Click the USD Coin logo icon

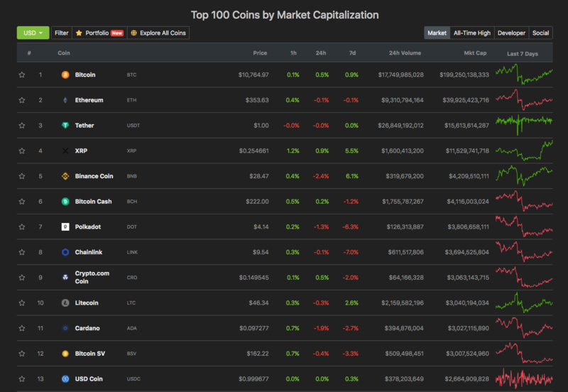(65, 379)
